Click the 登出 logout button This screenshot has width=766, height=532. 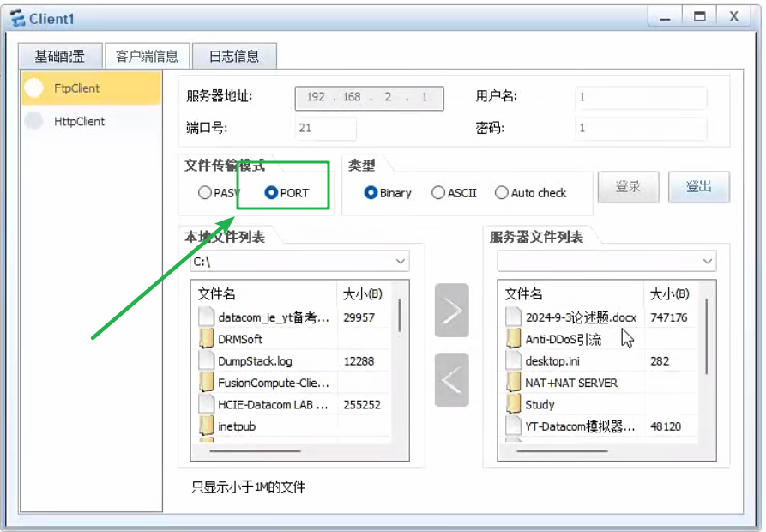click(x=698, y=186)
